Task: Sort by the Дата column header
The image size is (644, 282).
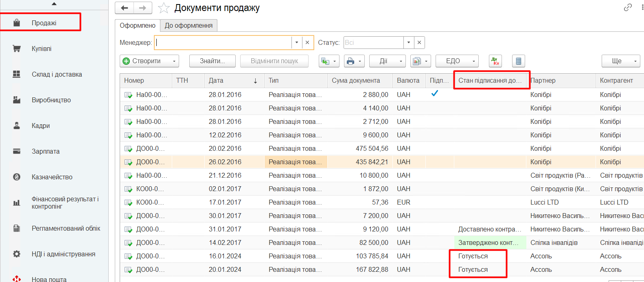Action: click(x=234, y=81)
